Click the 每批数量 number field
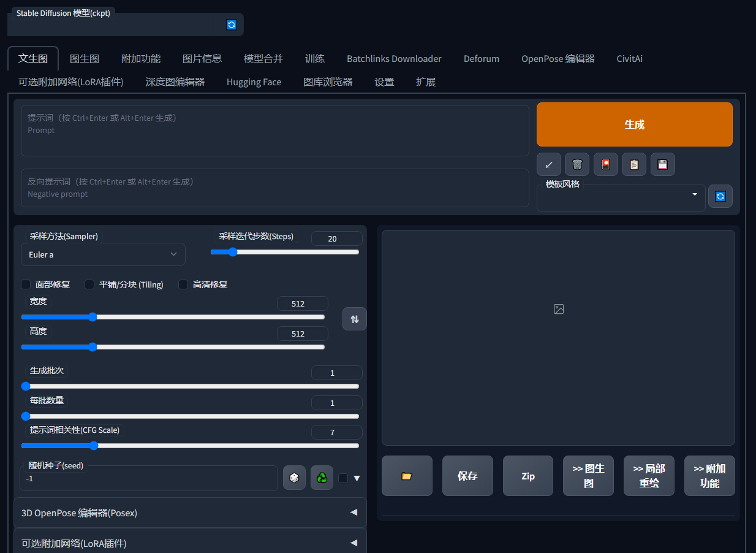Screen dimensions: 756x553 pos(336,403)
